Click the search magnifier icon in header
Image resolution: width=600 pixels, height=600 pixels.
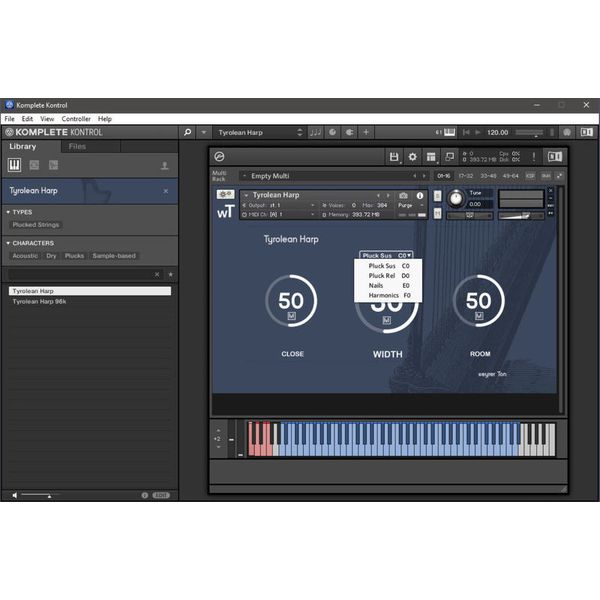[188, 132]
